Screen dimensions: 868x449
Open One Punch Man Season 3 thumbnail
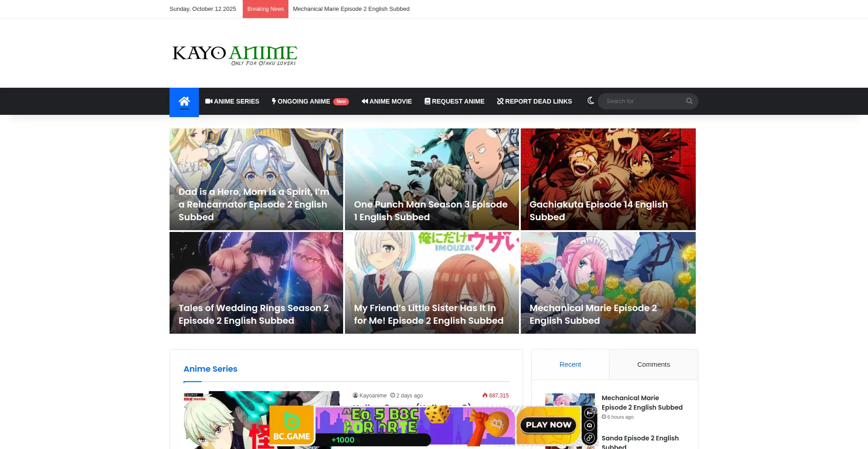431,179
